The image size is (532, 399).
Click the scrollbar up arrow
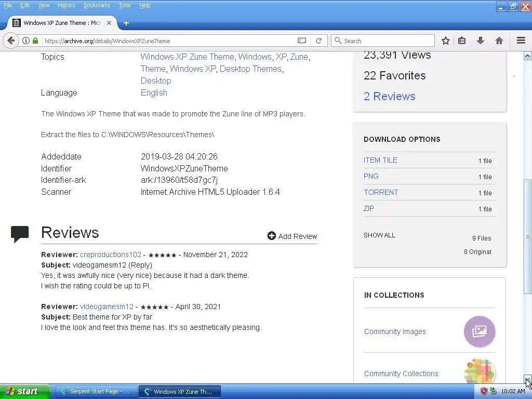(528, 56)
